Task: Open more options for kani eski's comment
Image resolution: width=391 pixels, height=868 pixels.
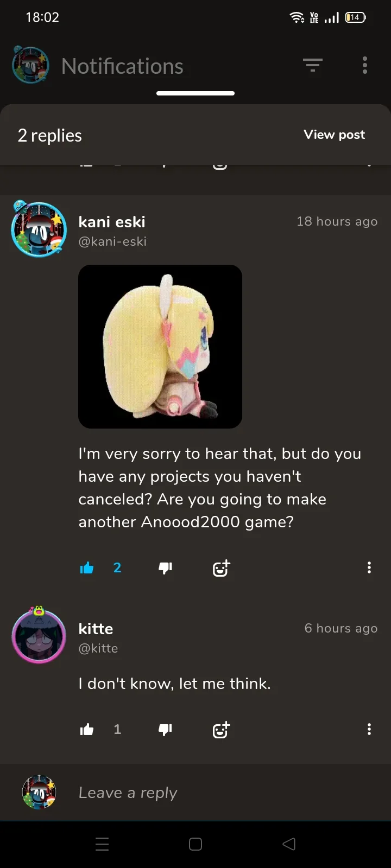Action: pyautogui.click(x=369, y=567)
